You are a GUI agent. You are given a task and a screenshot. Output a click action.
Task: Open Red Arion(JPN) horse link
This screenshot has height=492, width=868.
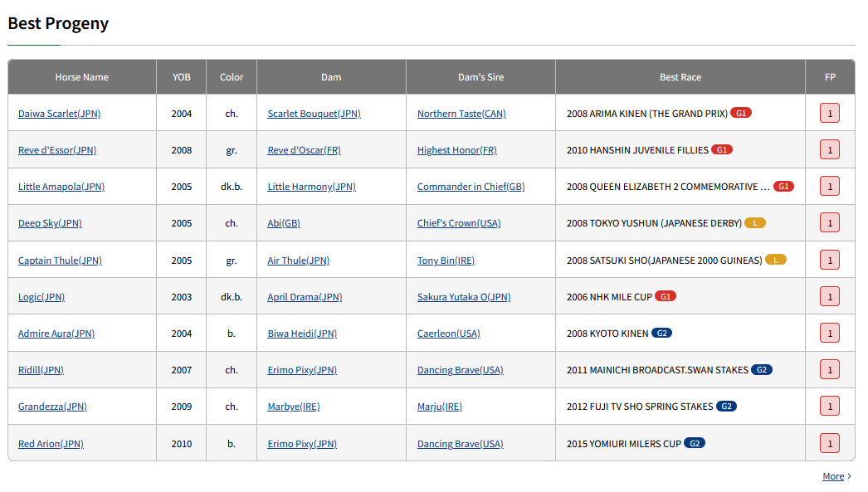pos(51,443)
